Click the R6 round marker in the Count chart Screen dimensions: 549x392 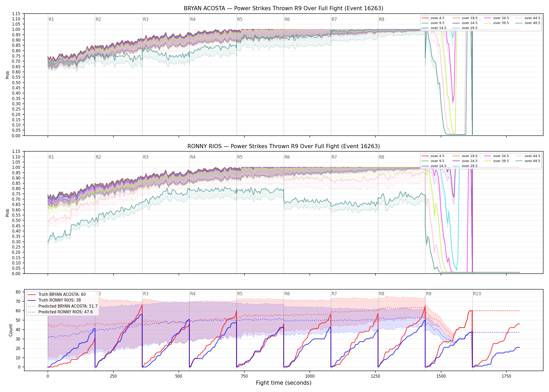click(287, 294)
